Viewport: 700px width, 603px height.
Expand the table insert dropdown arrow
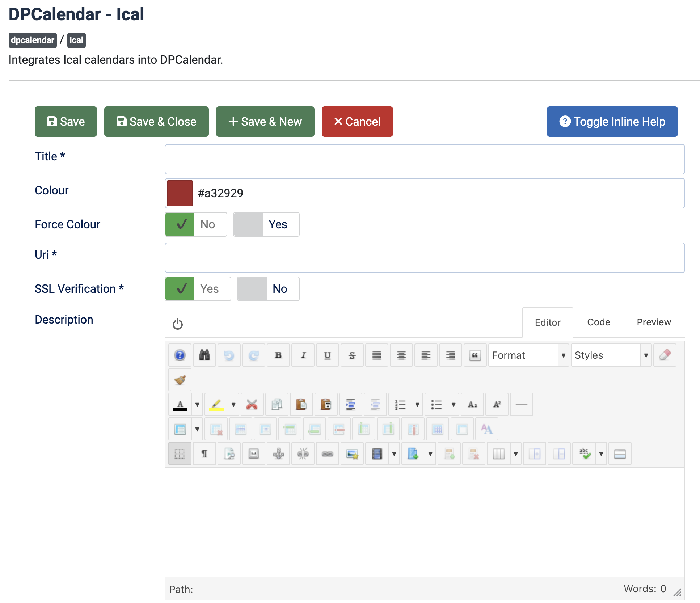[x=197, y=429]
